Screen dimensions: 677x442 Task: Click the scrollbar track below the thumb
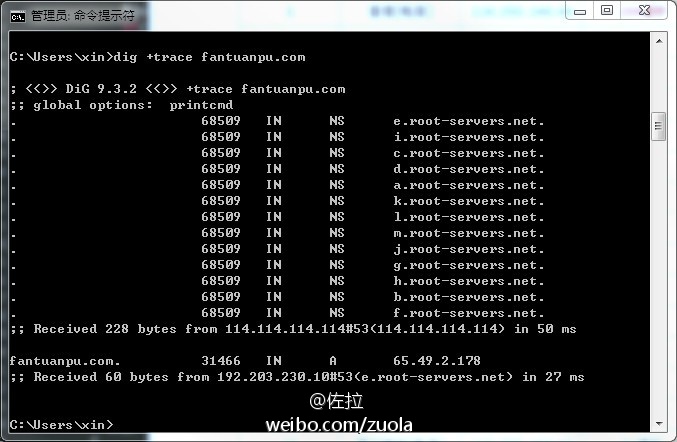click(659, 278)
